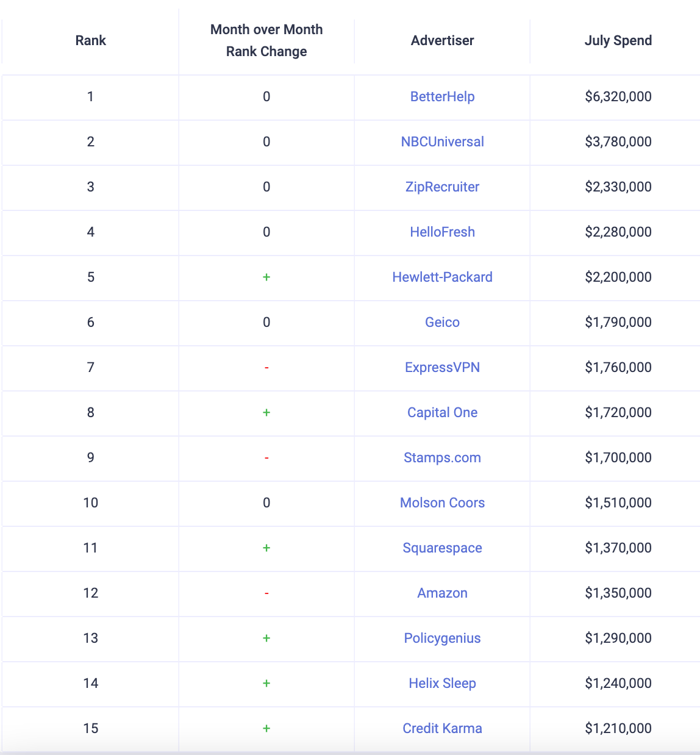
Task: Select the Hewlett-Packard link
Action: click(x=442, y=277)
